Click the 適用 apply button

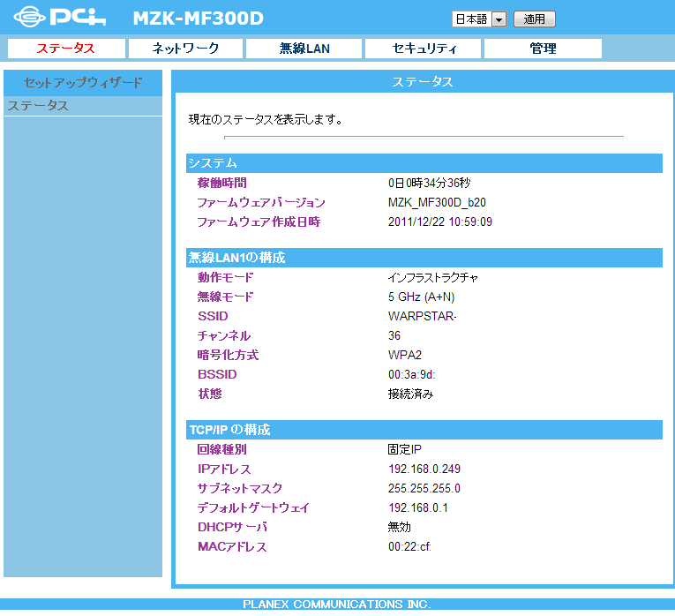534,19
